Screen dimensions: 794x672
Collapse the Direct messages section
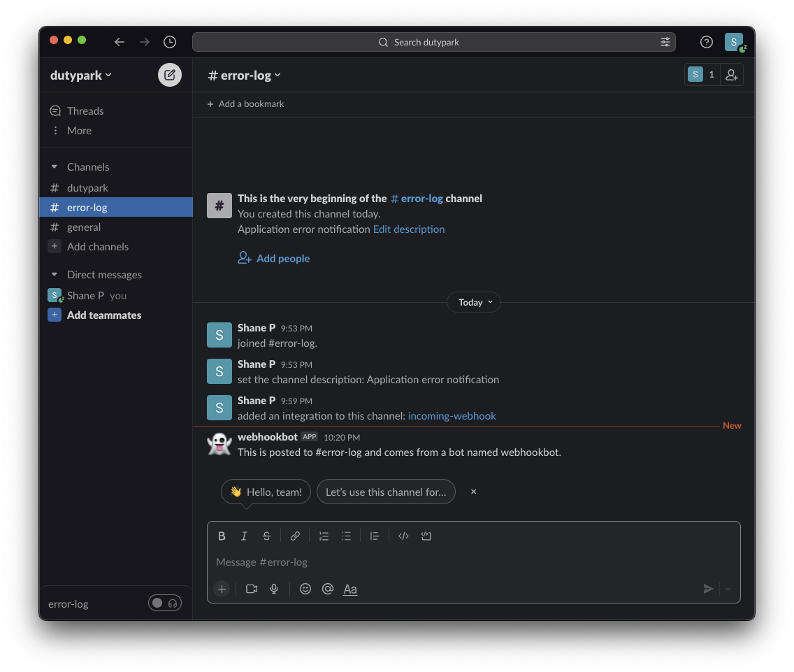pos(55,275)
